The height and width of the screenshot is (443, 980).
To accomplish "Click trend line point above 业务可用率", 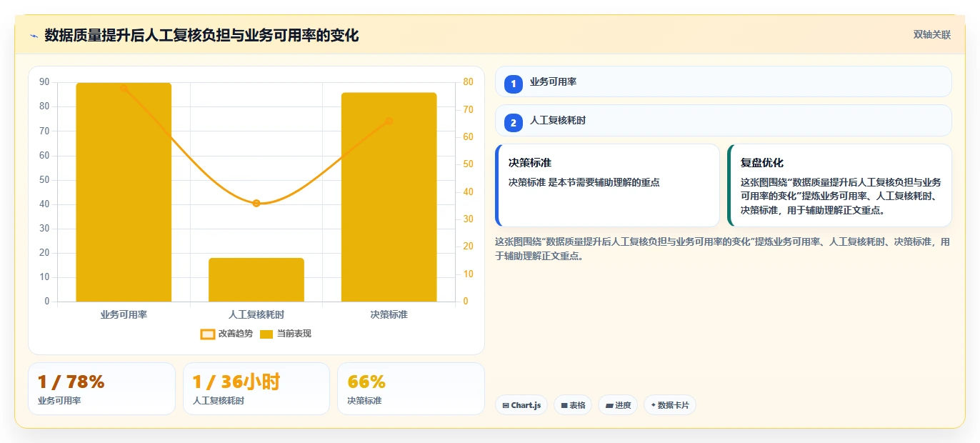I will click(124, 88).
